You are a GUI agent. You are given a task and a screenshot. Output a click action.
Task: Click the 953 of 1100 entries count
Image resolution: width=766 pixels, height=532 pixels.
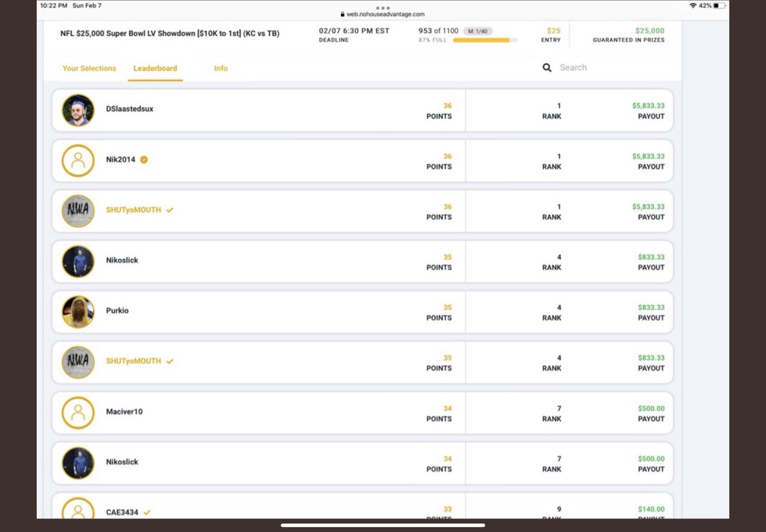pyautogui.click(x=439, y=31)
